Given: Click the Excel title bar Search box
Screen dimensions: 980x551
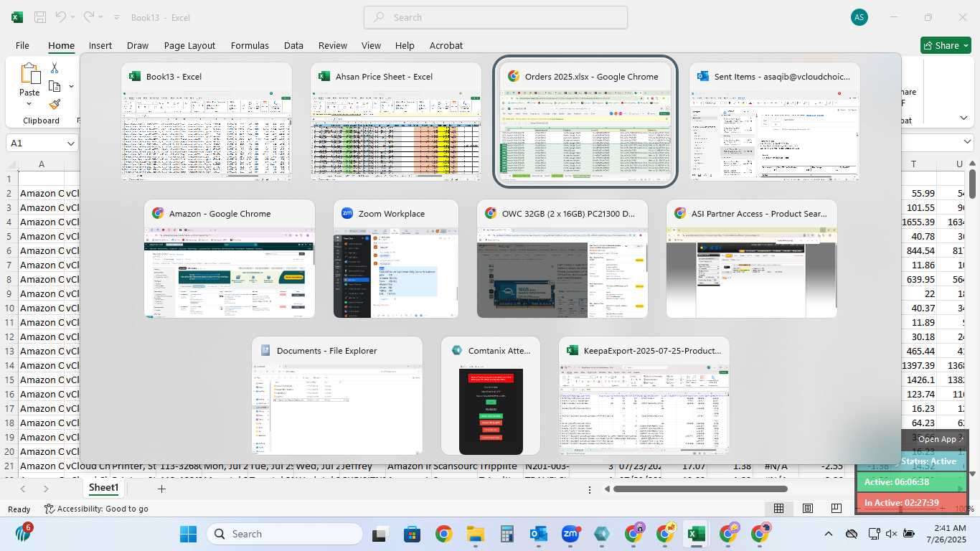Looking at the screenshot, I should [496, 17].
